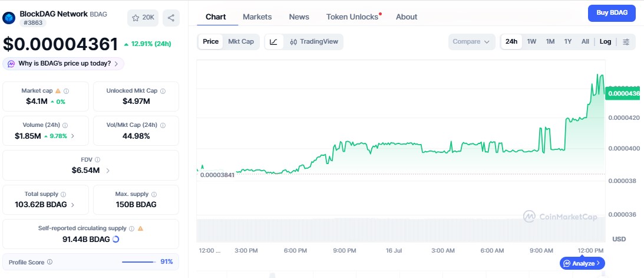This screenshot has width=644, height=278.
Task: Click the $4.97M unlocked market cap value
Action: pyautogui.click(x=136, y=101)
